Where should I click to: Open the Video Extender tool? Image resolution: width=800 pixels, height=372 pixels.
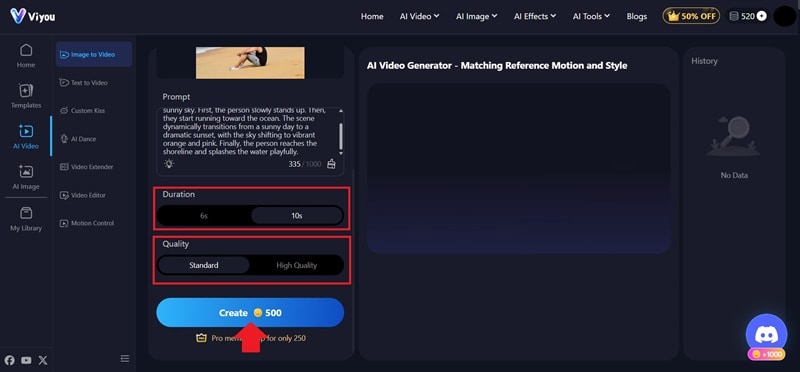click(x=86, y=167)
